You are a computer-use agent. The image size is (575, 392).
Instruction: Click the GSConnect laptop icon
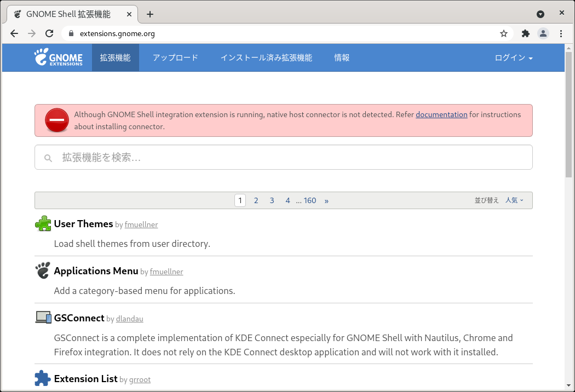click(43, 317)
